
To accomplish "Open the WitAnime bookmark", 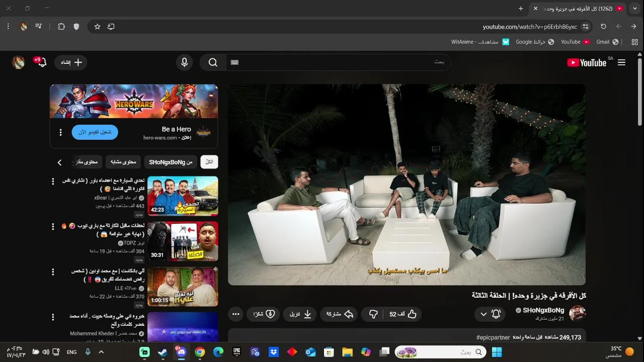I will pos(480,42).
